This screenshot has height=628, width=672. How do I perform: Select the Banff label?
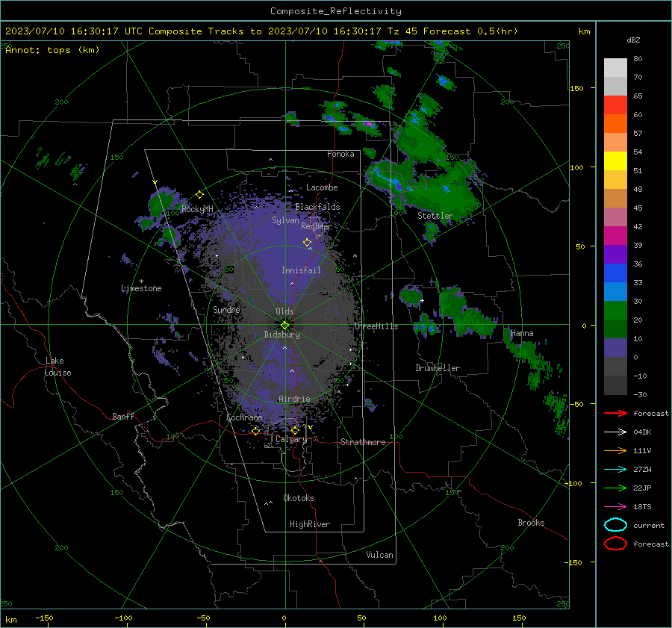point(123,416)
